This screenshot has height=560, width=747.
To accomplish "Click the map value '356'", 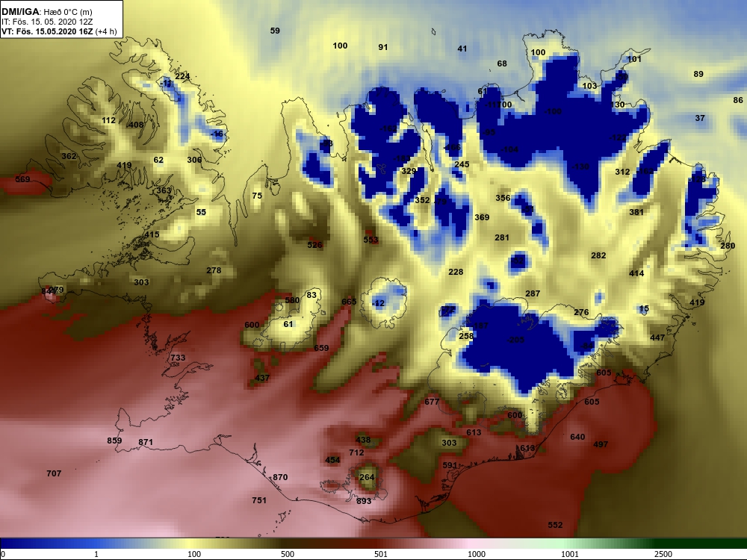I will (503, 198).
